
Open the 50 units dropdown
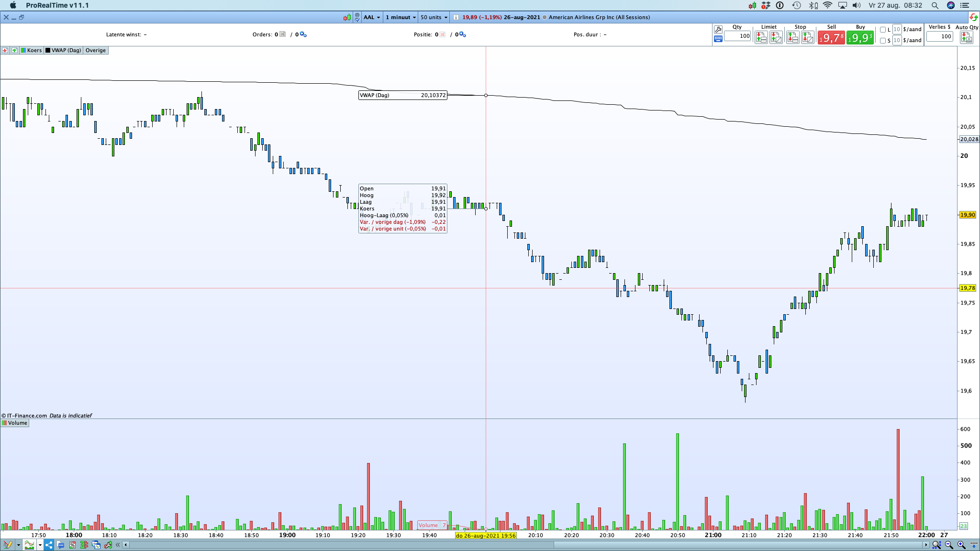pyautogui.click(x=434, y=17)
